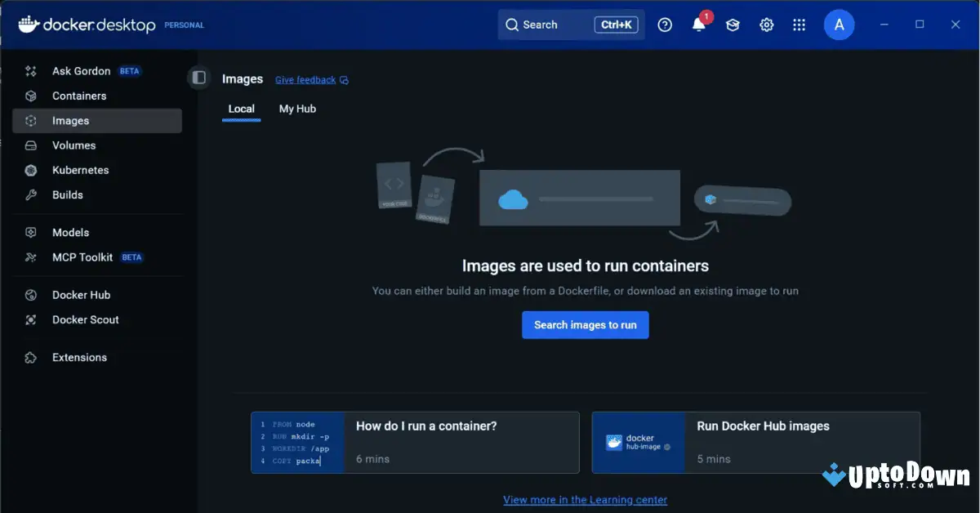980x513 pixels.
Task: Open the Kubernetes panel
Action: [x=81, y=170]
